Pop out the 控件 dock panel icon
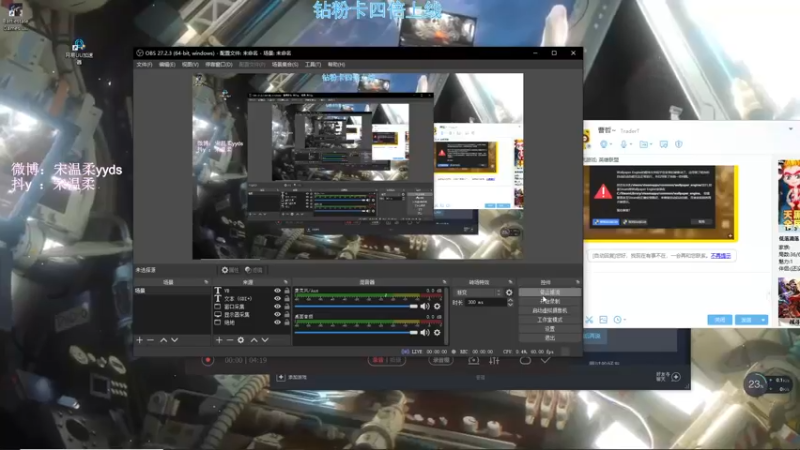 point(578,282)
